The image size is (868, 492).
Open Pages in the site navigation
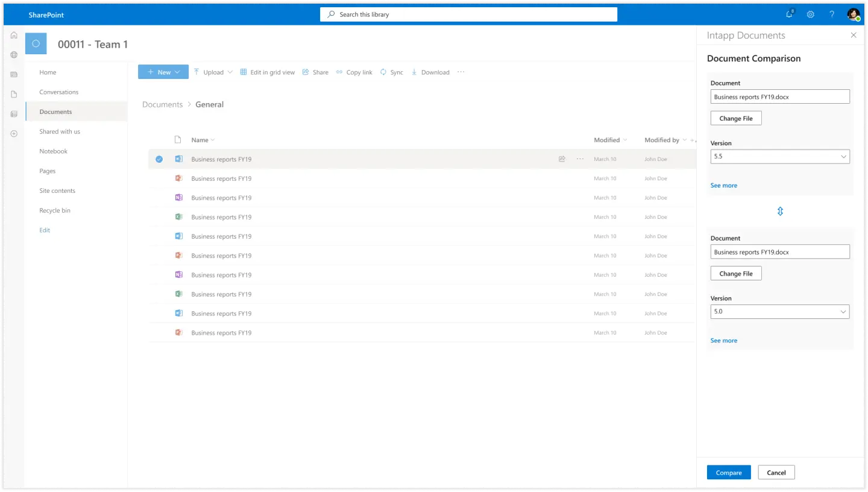(x=48, y=171)
